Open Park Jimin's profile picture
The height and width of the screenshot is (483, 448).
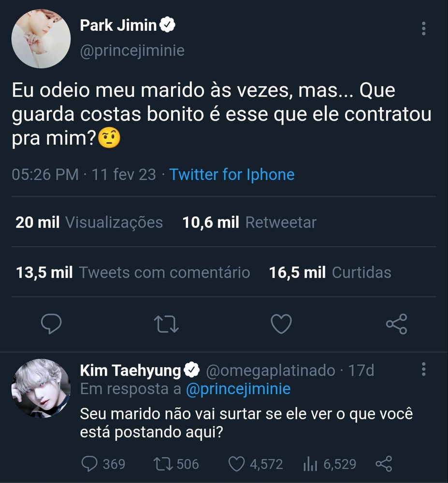pyautogui.click(x=41, y=39)
